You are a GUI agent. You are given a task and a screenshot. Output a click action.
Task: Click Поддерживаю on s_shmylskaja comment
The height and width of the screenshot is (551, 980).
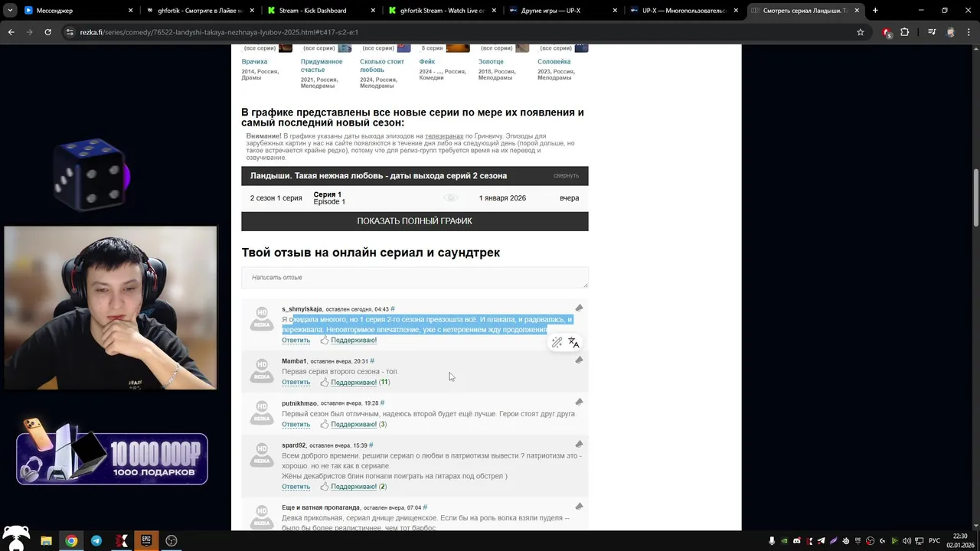[354, 341]
